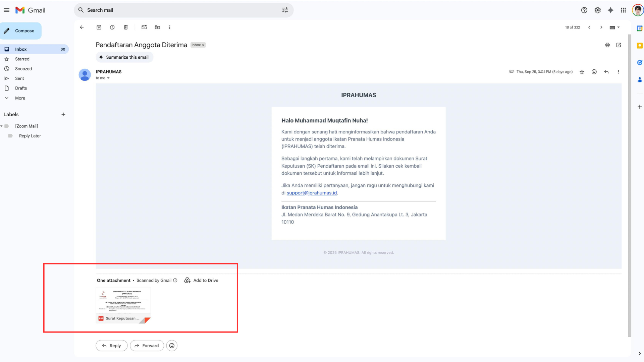644x362 pixels.
Task: Click the support@iprahumas.id link
Action: pos(312,193)
